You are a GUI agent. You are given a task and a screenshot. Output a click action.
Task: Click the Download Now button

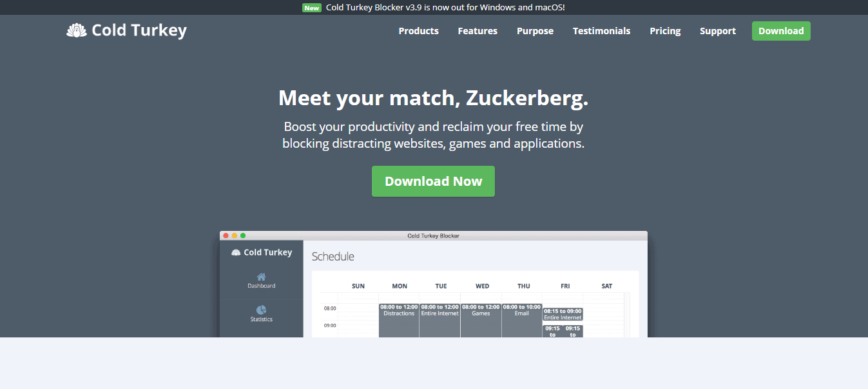[x=433, y=181]
